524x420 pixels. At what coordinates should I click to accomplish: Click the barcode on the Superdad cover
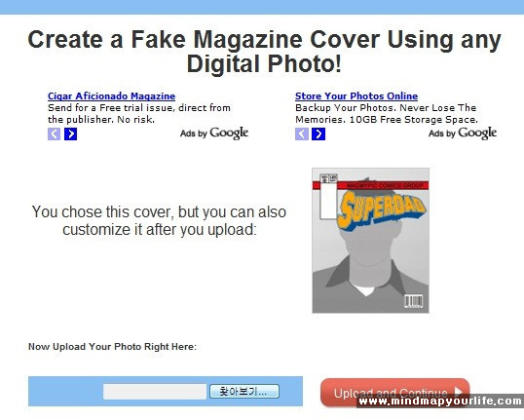click(413, 301)
